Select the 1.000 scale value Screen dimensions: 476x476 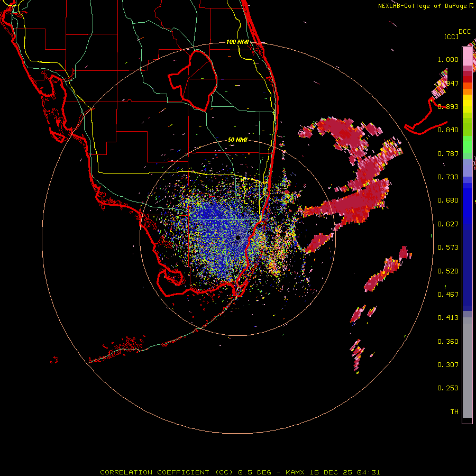pyautogui.click(x=448, y=59)
